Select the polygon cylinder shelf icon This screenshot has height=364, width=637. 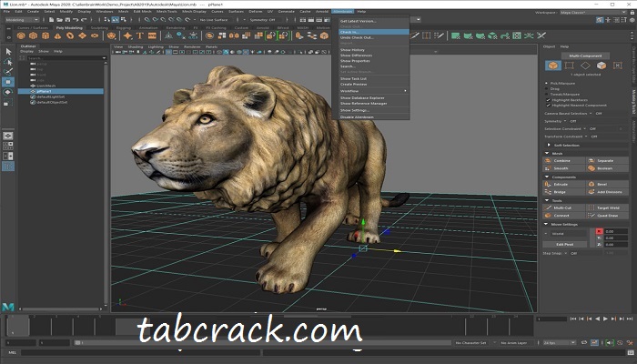45,36
